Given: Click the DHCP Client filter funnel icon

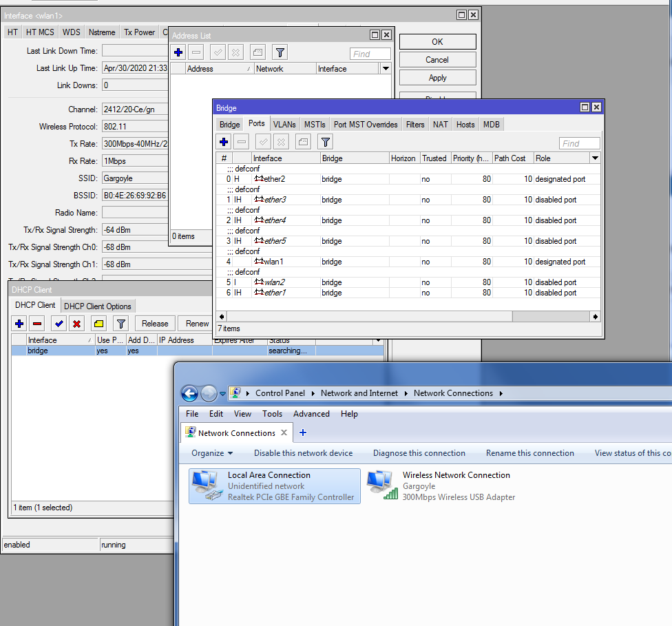Looking at the screenshot, I should coord(120,324).
